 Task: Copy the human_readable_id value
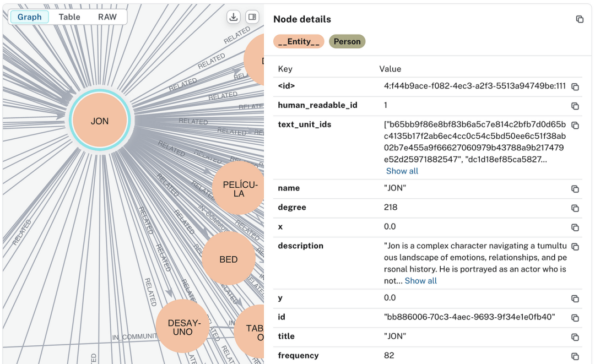(575, 106)
